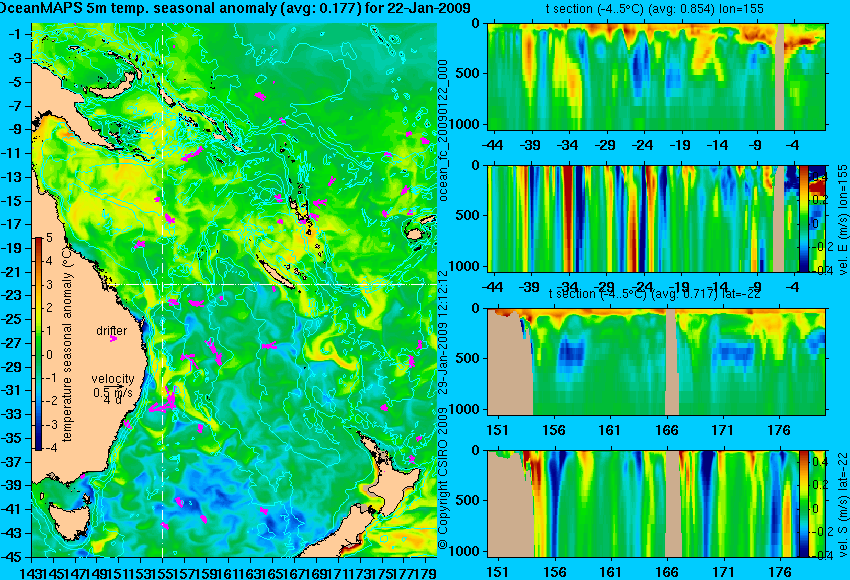Click the "t section" title with lat=-22
This screenshot has height=580, width=850.
click(655, 293)
